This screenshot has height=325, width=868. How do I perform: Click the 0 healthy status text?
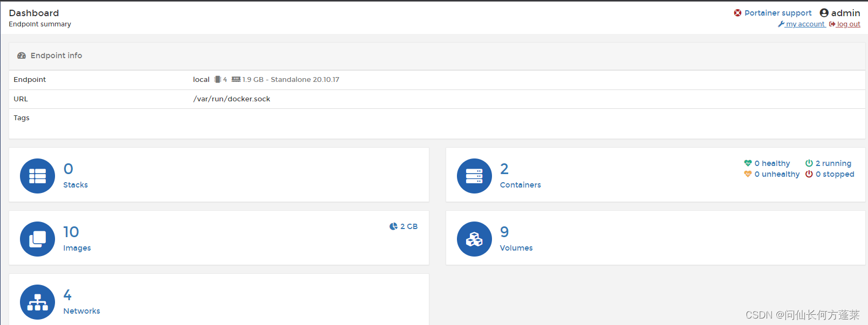coord(772,163)
